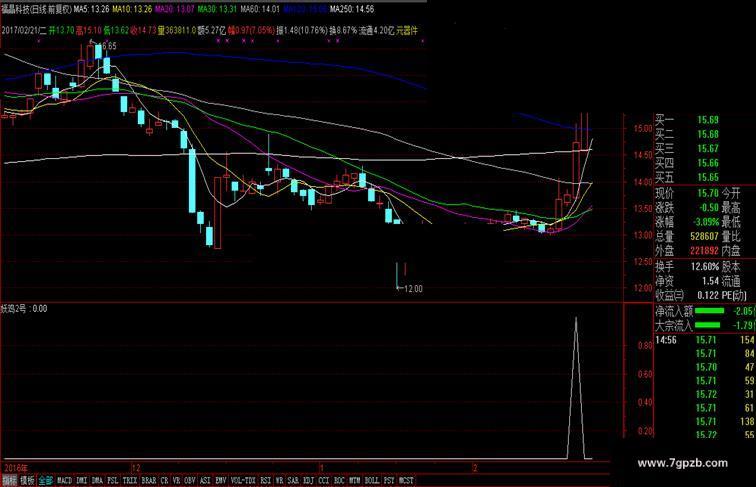Click the MA5: 13.26 label
The height and width of the screenshot is (487, 756).
tap(92, 9)
